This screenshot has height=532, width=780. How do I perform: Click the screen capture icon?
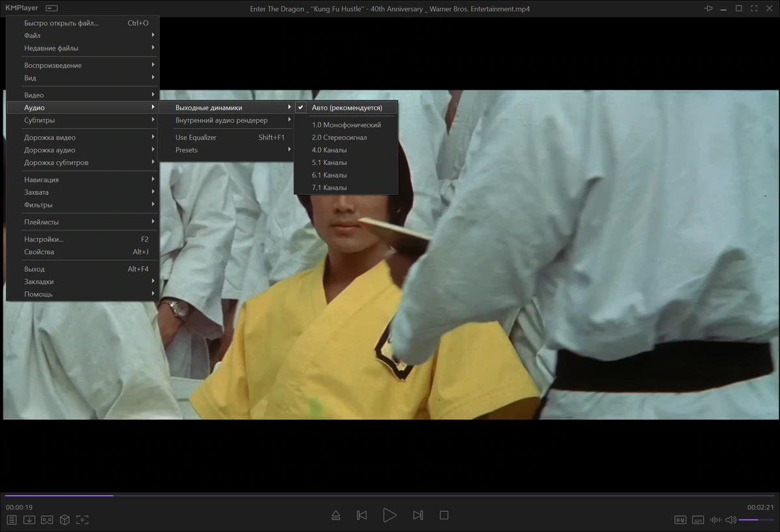click(82, 520)
